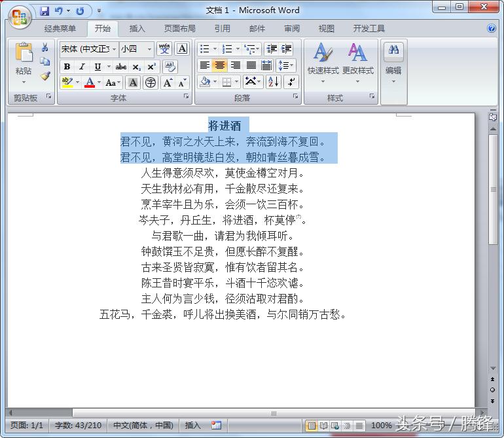Switch to 开发工具 tab
The height and width of the screenshot is (438, 504).
tap(369, 29)
